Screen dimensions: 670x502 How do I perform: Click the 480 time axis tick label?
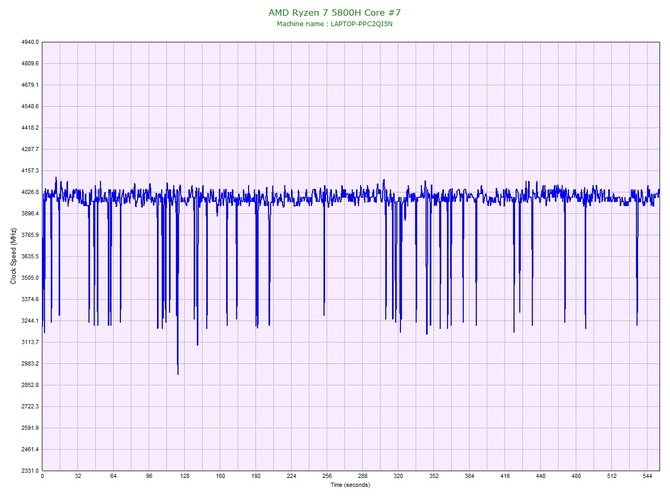pyautogui.click(x=576, y=476)
